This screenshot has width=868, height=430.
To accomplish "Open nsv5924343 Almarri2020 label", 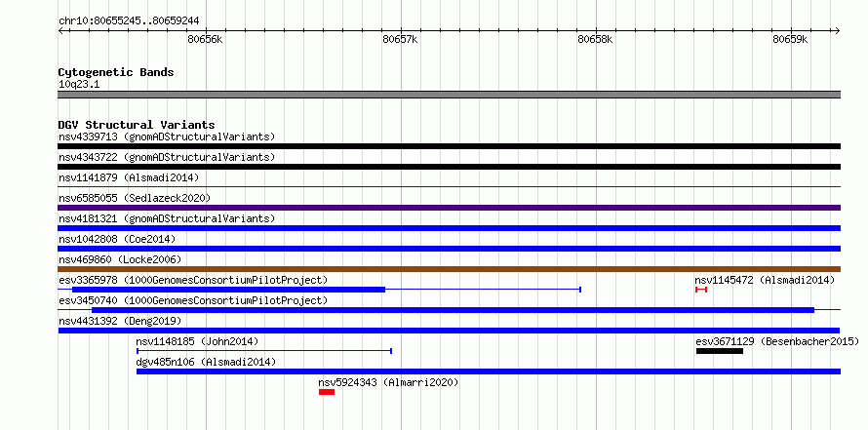I will [x=388, y=382].
